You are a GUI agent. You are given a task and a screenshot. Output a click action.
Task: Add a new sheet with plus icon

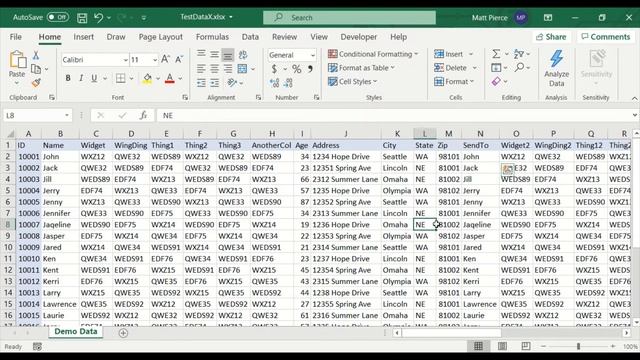click(x=123, y=333)
